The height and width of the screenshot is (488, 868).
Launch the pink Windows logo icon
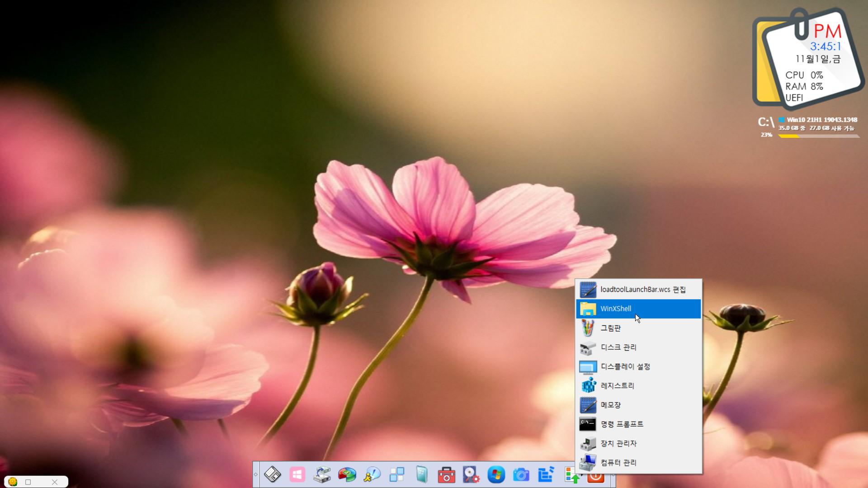click(297, 474)
